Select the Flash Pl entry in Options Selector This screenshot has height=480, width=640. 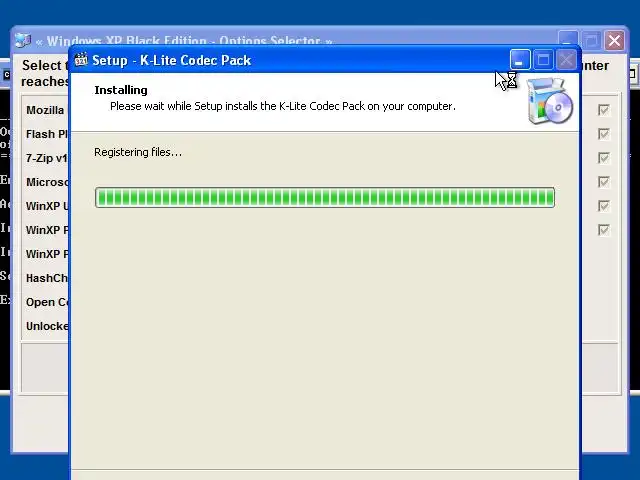coord(47,134)
